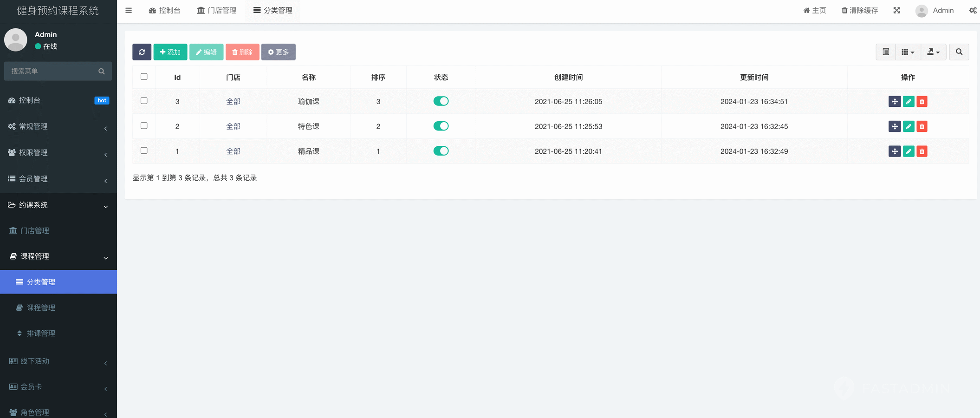Disable the status switch for 瑜伽课
Screen dimensions: 980x418
pos(441,101)
